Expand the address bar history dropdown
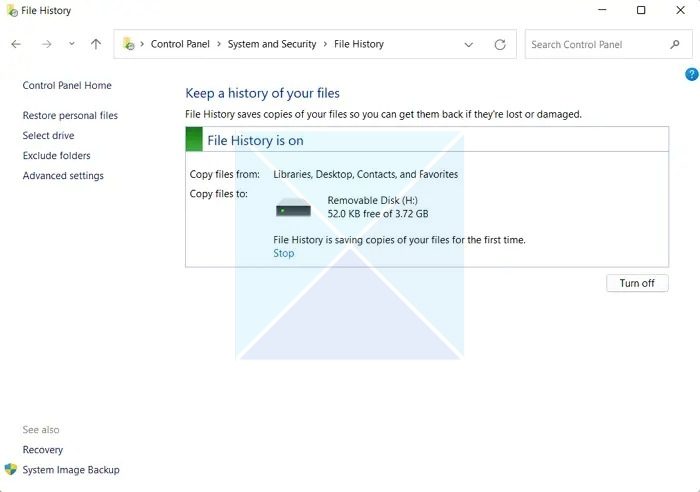Screen dimensions: 700x492 click(468, 45)
